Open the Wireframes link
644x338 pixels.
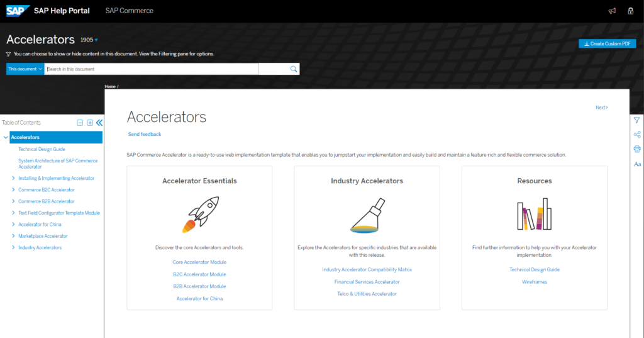(535, 282)
